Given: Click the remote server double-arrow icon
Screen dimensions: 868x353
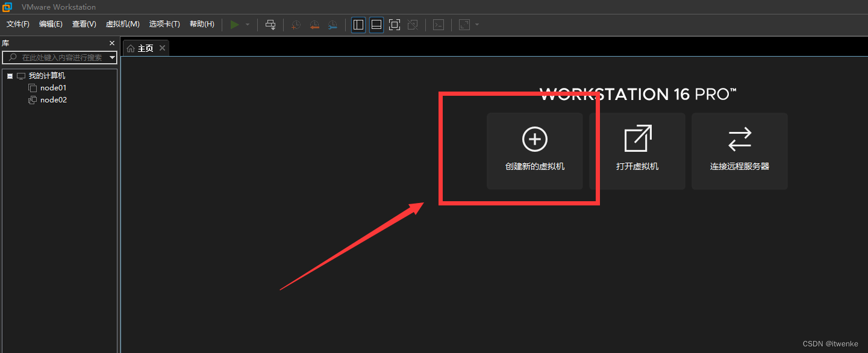Looking at the screenshot, I should pyautogui.click(x=740, y=139).
